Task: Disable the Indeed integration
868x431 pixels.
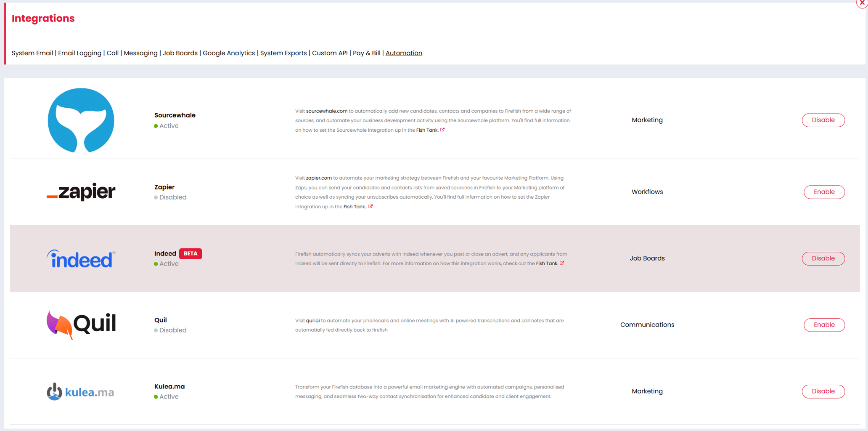Action: (x=823, y=258)
